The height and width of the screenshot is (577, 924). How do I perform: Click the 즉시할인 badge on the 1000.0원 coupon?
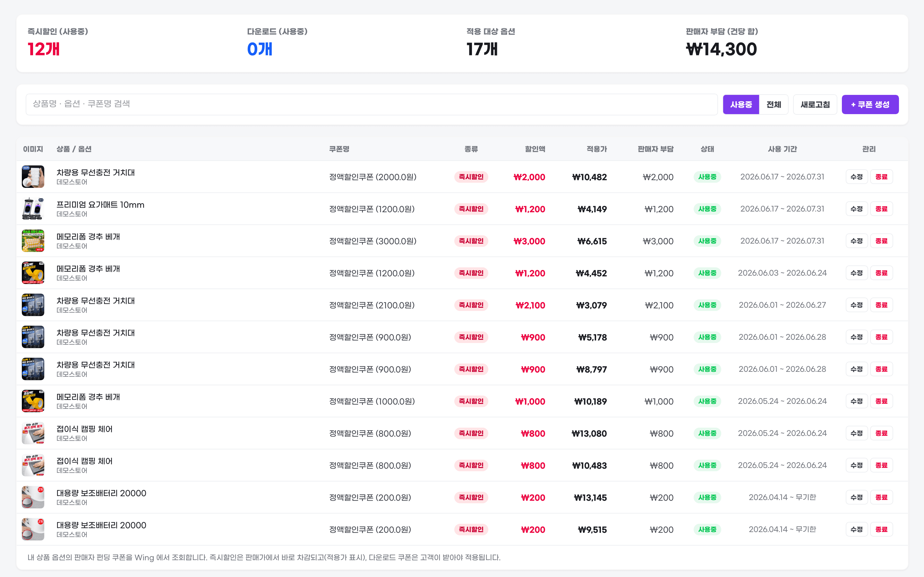(471, 401)
